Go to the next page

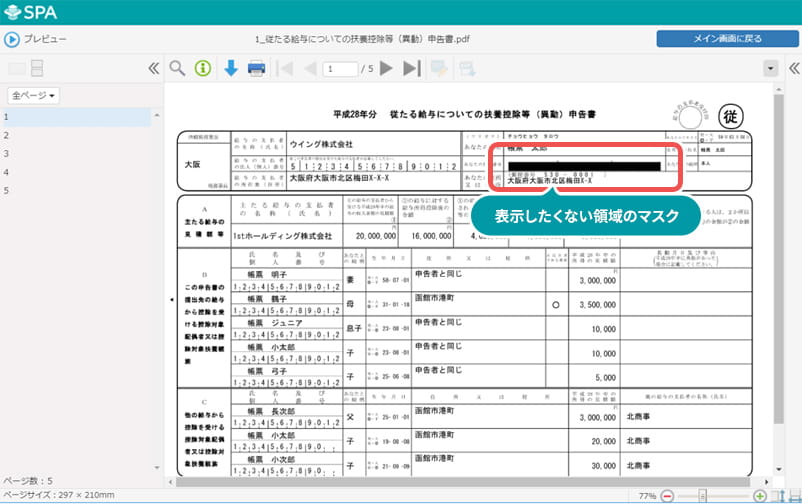click(x=387, y=68)
